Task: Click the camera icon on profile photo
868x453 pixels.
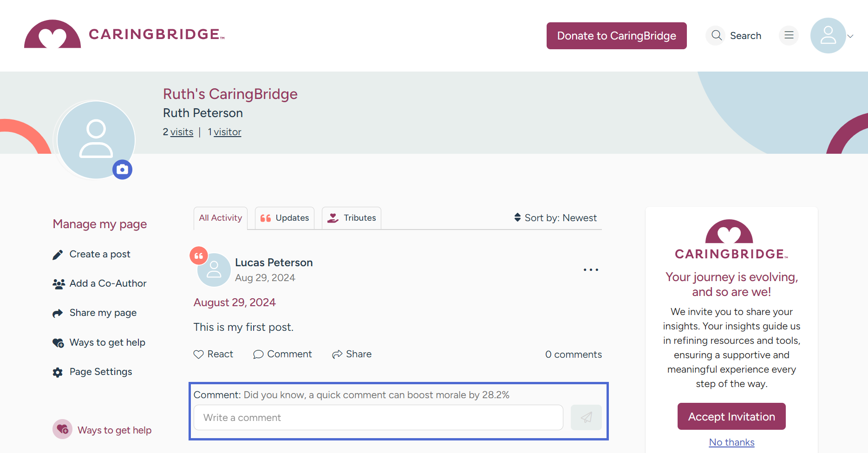Action: [x=123, y=170]
